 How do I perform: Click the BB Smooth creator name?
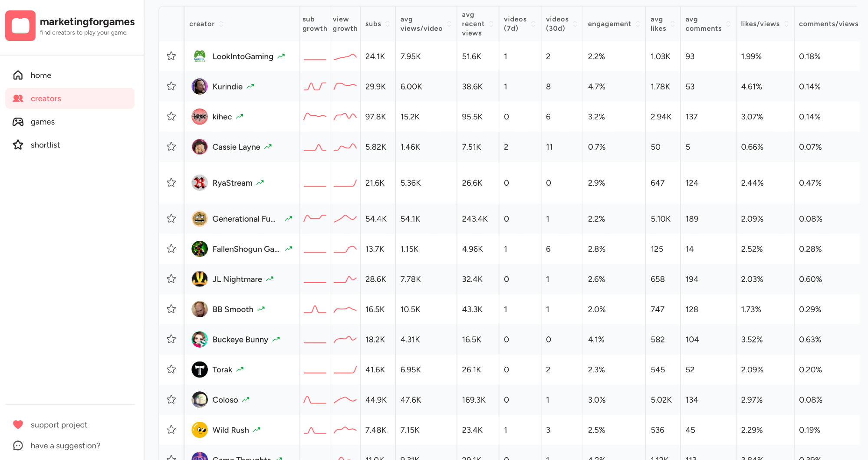[233, 309]
